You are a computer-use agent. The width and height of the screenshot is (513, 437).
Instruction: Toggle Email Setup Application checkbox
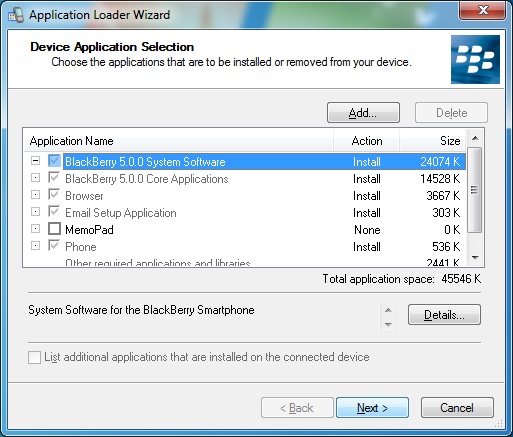pyautogui.click(x=54, y=212)
